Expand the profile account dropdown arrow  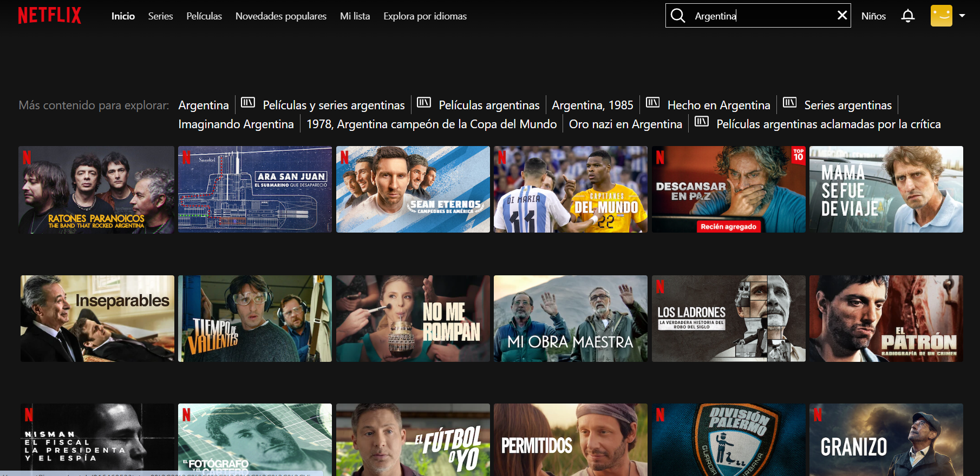962,16
